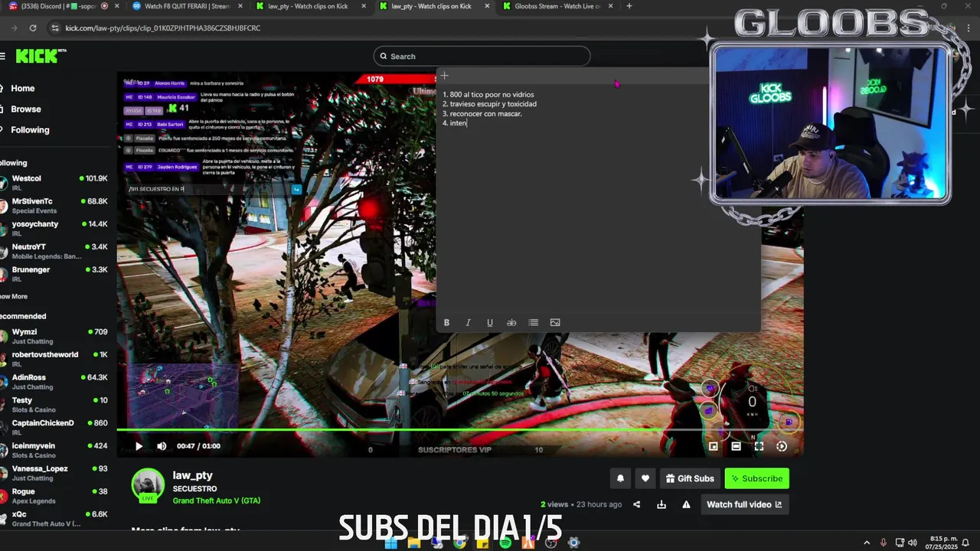Click note line '800 al tico poor no vidrios'
Image resolution: width=980 pixels, height=551 pixels.
pyautogui.click(x=492, y=95)
